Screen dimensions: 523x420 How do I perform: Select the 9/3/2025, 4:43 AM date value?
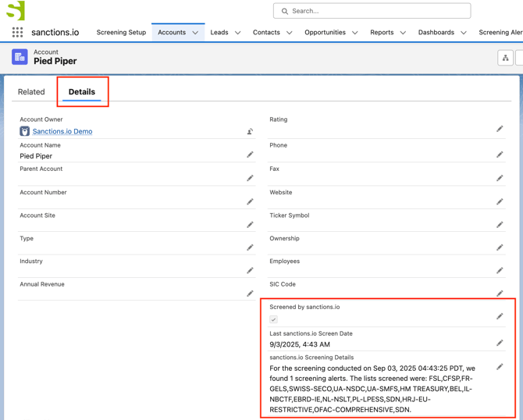point(300,344)
